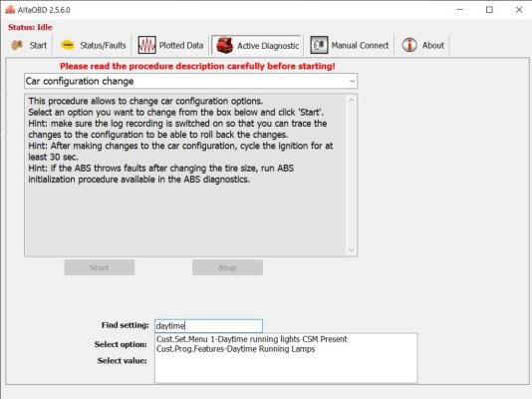Image resolution: width=532 pixels, height=399 pixels.
Task: Click the Find setting input field
Action: click(x=208, y=326)
